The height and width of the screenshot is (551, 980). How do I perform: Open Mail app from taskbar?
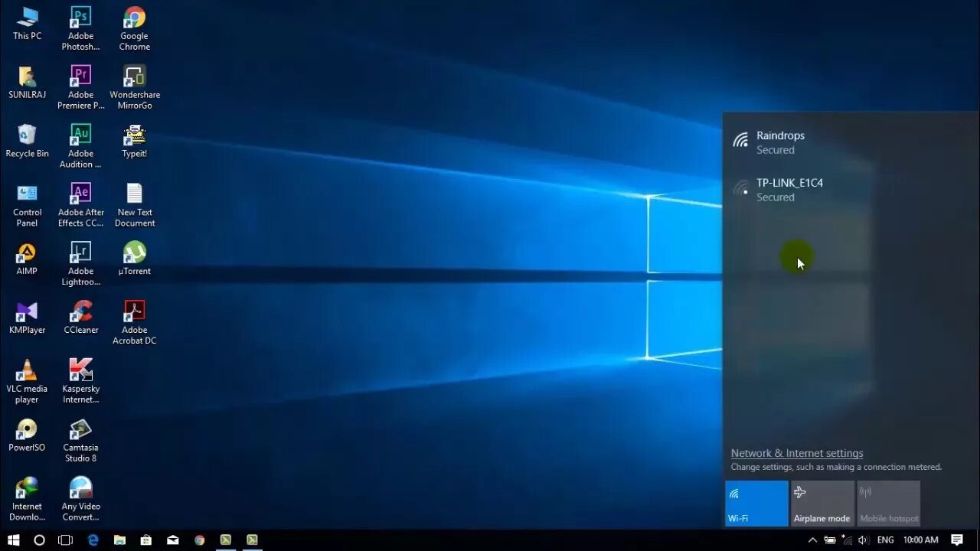(x=173, y=540)
